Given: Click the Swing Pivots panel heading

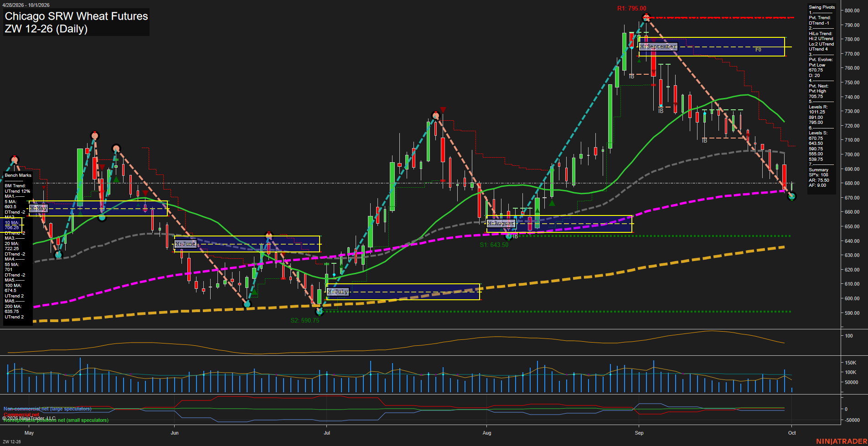Looking at the screenshot, I should pyautogui.click(x=822, y=7).
